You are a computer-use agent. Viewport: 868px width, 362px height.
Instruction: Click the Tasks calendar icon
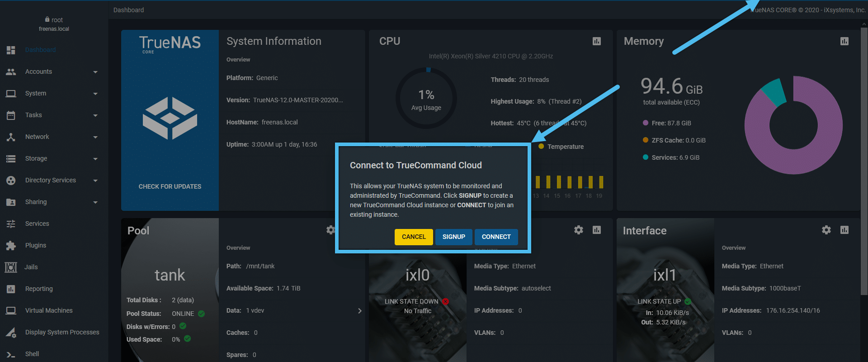point(11,115)
